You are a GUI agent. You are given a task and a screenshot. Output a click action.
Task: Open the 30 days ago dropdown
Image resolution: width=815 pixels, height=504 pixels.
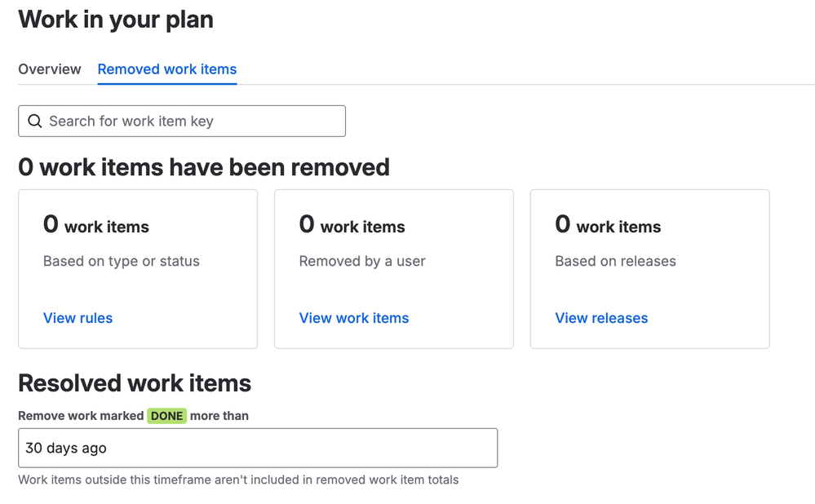[258, 448]
